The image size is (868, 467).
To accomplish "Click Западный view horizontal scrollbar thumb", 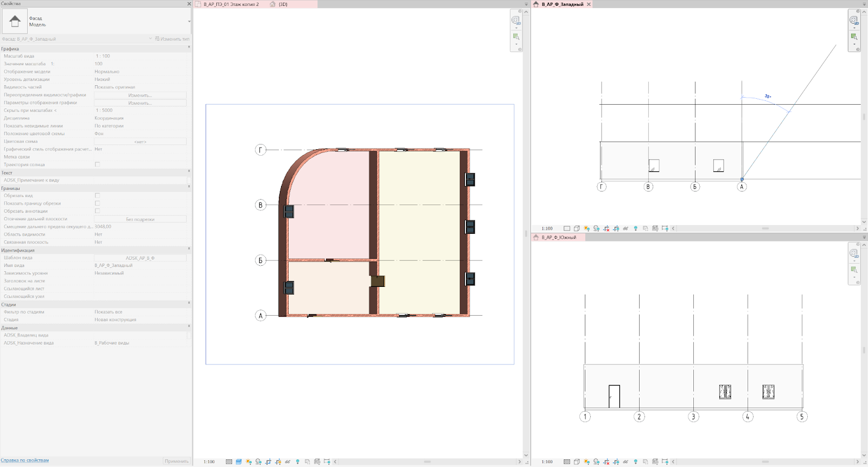I will [765, 228].
